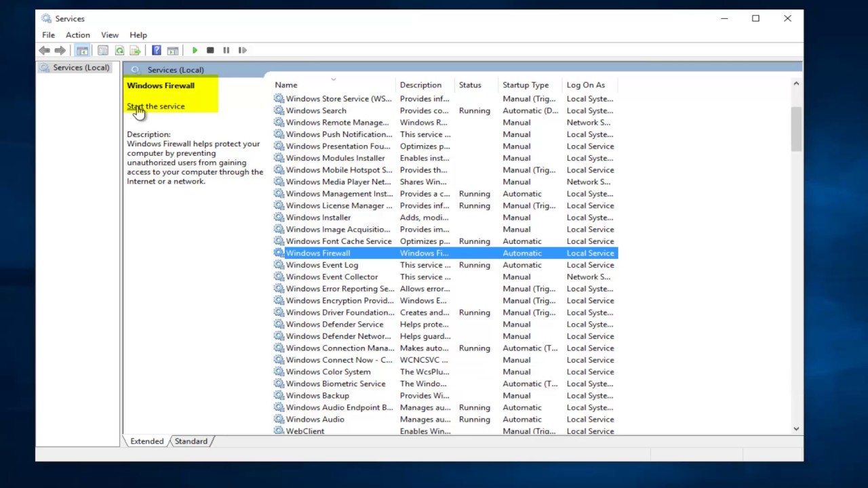This screenshot has height=488, width=868.
Task: Select the Windows License Manager service
Action: [x=445, y=205]
